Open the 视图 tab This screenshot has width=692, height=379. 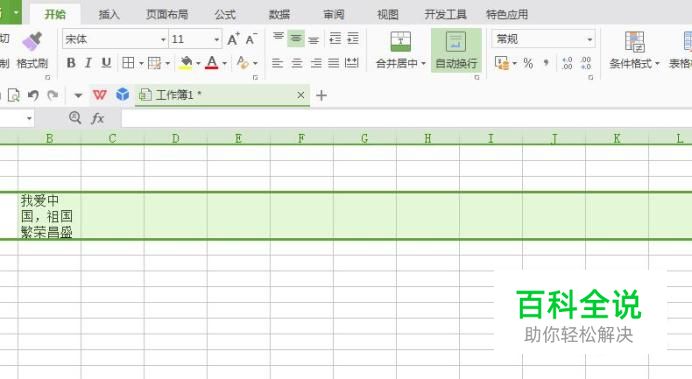[x=388, y=15]
